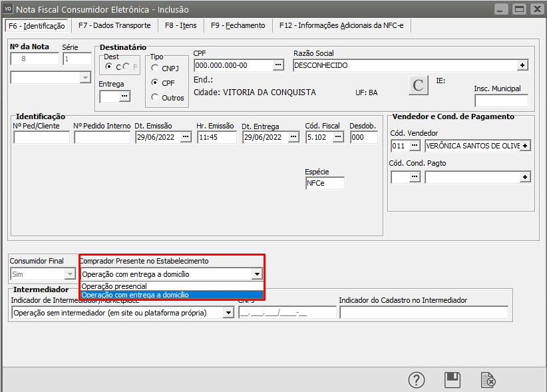Click the Nº Ped/Cliente input field

click(41, 138)
